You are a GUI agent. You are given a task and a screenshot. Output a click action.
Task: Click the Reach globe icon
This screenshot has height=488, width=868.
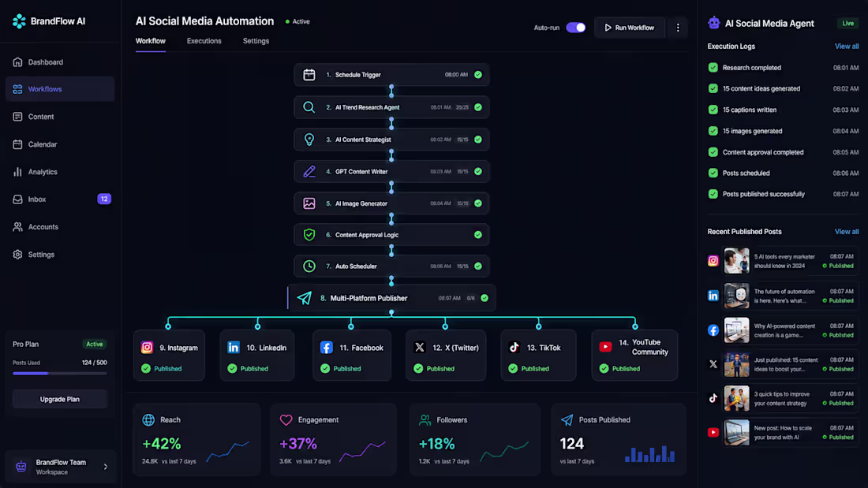pyautogui.click(x=148, y=420)
